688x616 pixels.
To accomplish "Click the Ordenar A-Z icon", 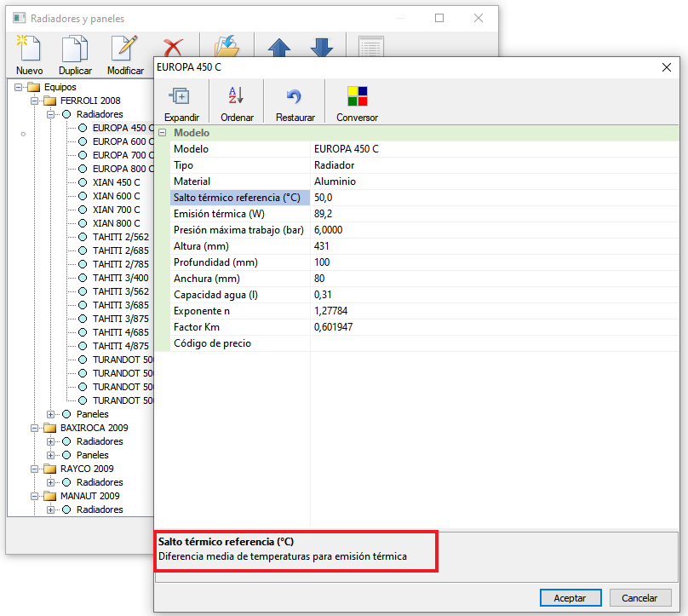I will click(x=236, y=95).
